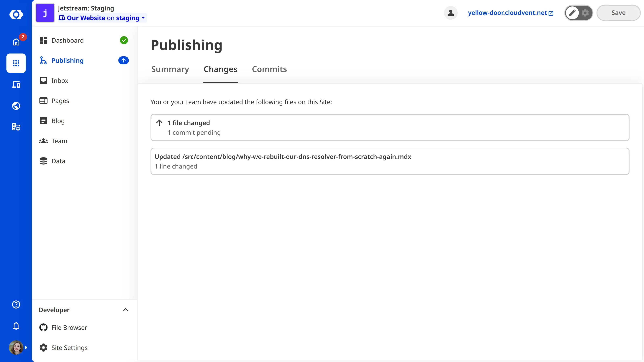The image size is (644, 362).
Task: Click the up arrow in the file changed card
Action: pos(159,123)
